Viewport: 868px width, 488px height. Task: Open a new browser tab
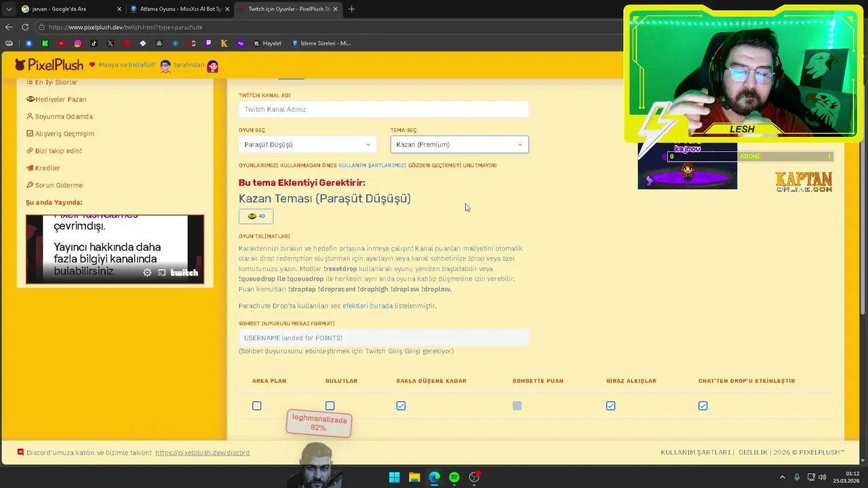tap(351, 9)
